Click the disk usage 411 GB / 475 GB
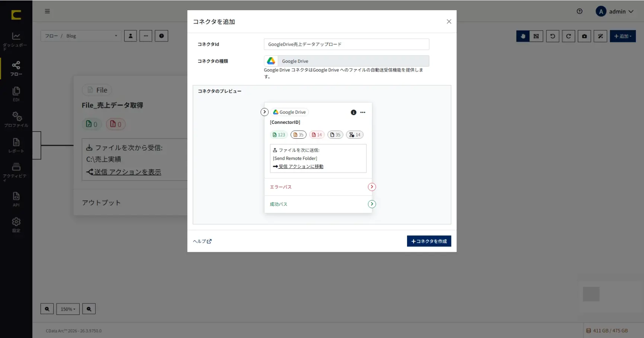The image size is (644, 338). pyautogui.click(x=607, y=331)
